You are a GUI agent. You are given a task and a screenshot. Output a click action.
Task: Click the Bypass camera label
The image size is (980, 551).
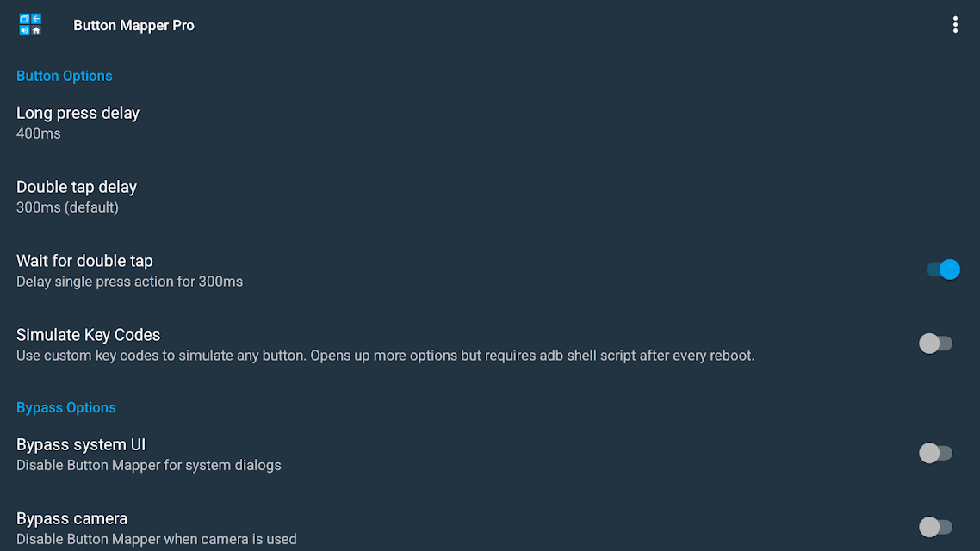pos(71,518)
